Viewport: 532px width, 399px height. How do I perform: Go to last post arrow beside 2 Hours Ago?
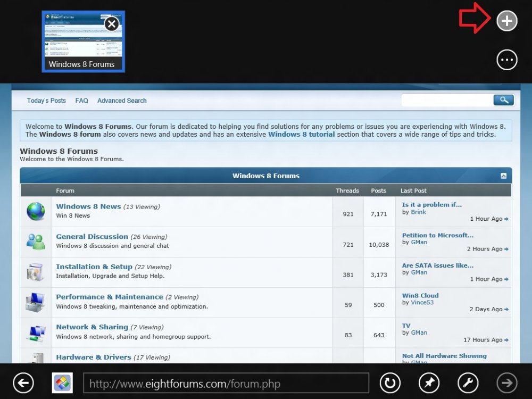506,250
